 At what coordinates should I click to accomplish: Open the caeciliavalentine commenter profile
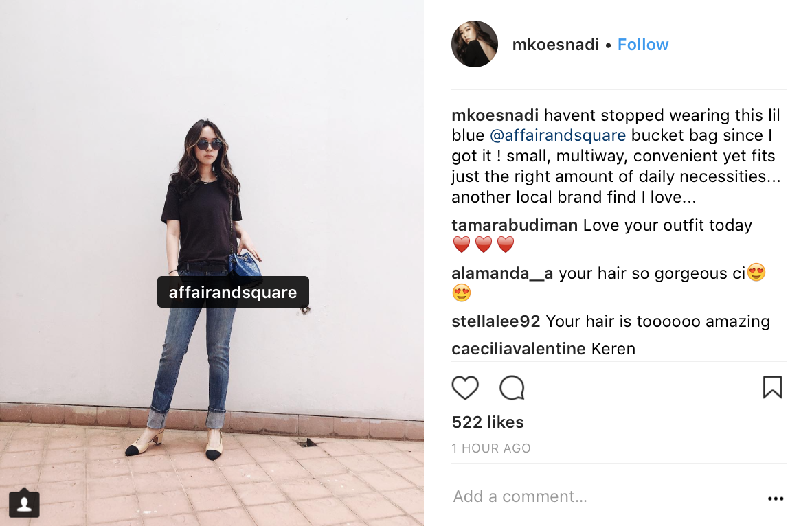[x=519, y=349]
